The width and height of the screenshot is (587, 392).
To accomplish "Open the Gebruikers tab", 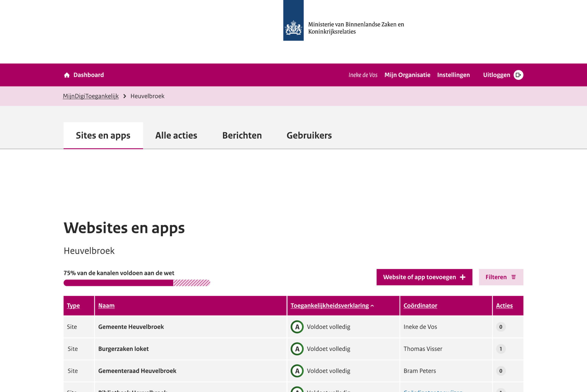I will (x=309, y=135).
